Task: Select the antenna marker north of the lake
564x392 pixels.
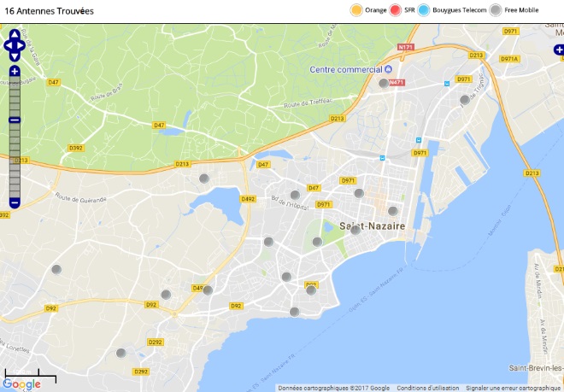Action: 204,178
